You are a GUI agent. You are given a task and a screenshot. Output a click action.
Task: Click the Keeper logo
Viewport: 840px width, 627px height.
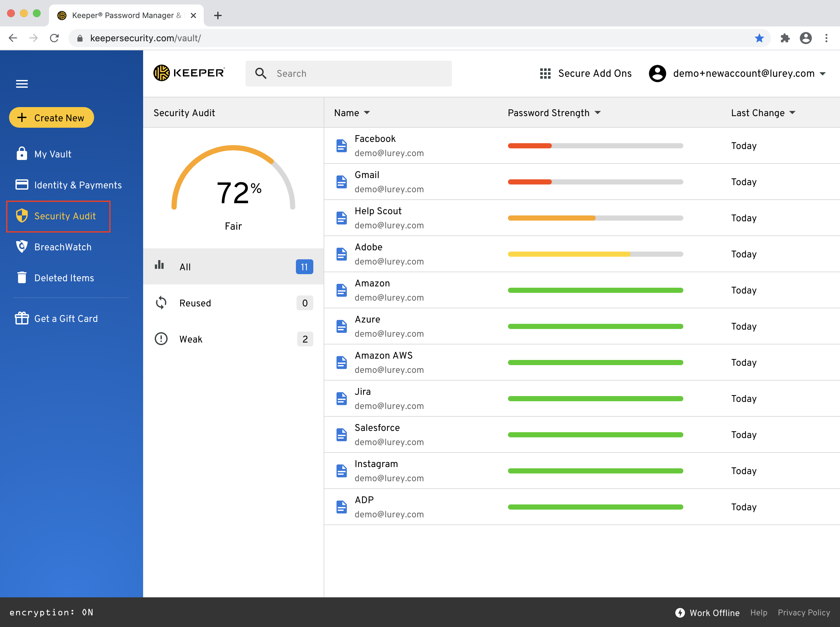(x=189, y=73)
